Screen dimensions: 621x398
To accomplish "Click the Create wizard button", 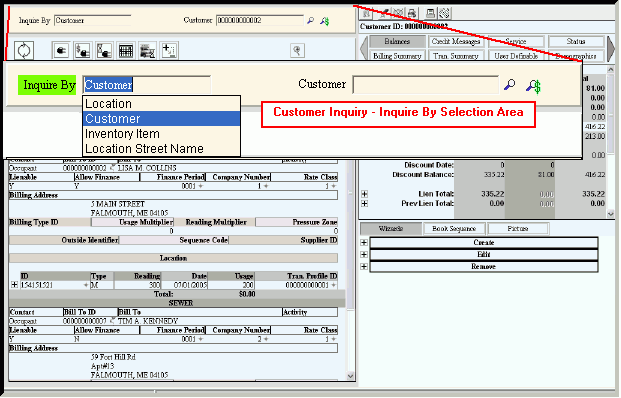I will pyautogui.click(x=484, y=243).
